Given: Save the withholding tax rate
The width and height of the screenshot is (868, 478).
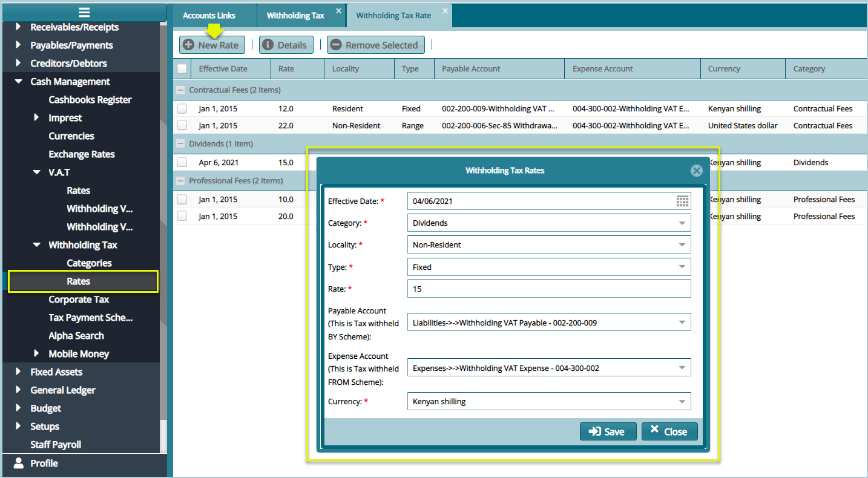Looking at the screenshot, I should point(608,431).
